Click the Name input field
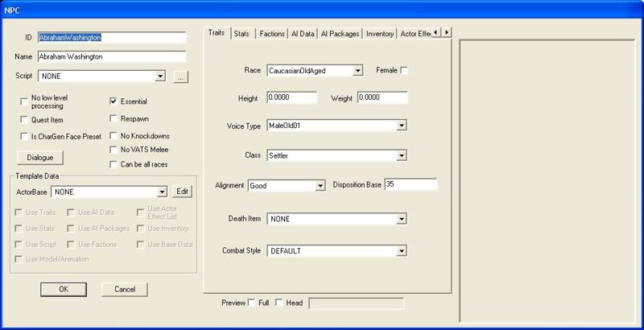 click(112, 56)
